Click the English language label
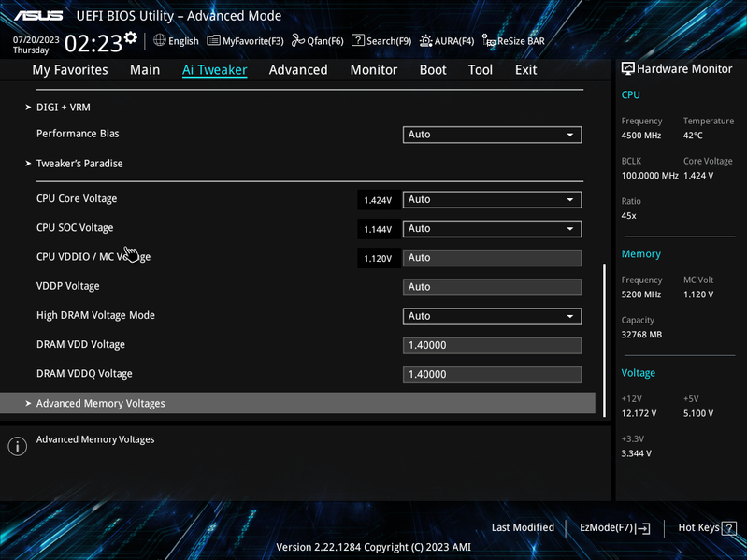The image size is (747, 560). (183, 41)
